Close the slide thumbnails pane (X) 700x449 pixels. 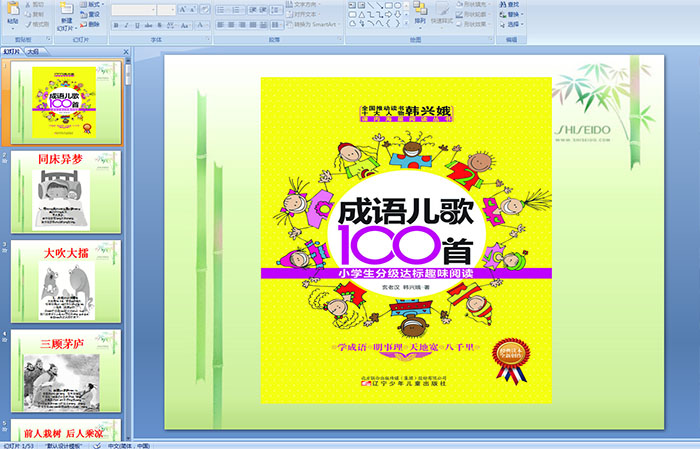click(x=126, y=52)
